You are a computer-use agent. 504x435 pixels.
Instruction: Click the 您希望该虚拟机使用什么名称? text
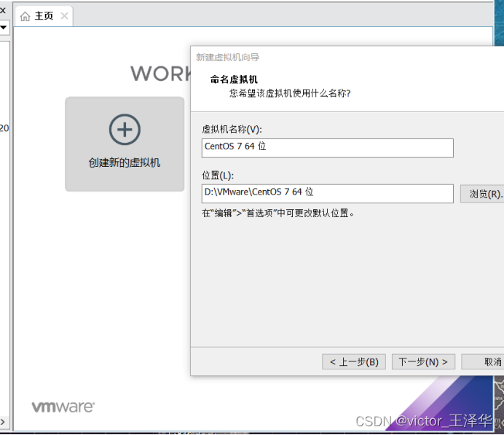pyautogui.click(x=290, y=93)
